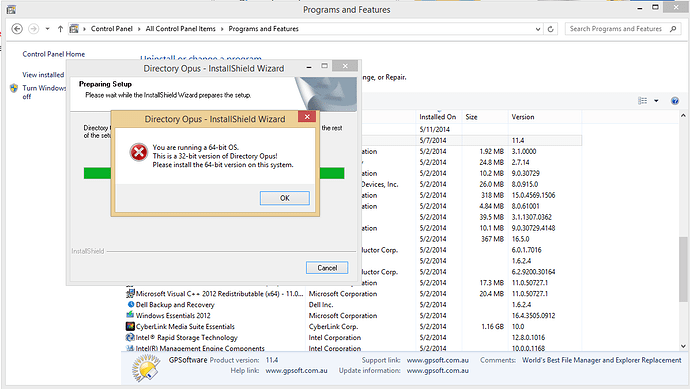Expand the address bar history dropdown

point(538,29)
